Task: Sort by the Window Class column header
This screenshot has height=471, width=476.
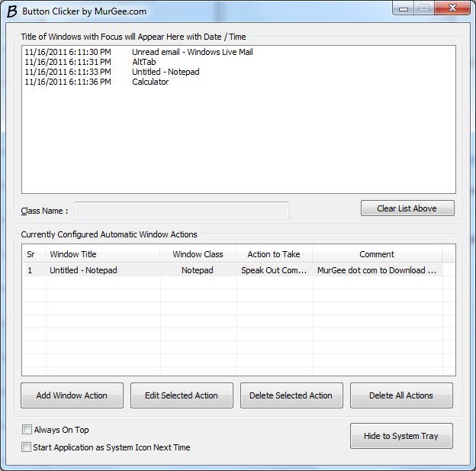Action: [198, 254]
